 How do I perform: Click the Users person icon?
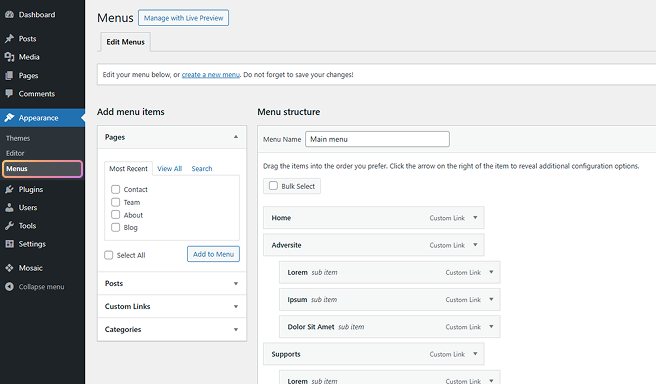[x=9, y=207]
